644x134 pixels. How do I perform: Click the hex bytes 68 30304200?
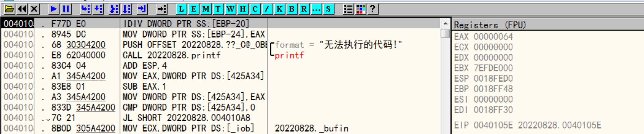78,44
